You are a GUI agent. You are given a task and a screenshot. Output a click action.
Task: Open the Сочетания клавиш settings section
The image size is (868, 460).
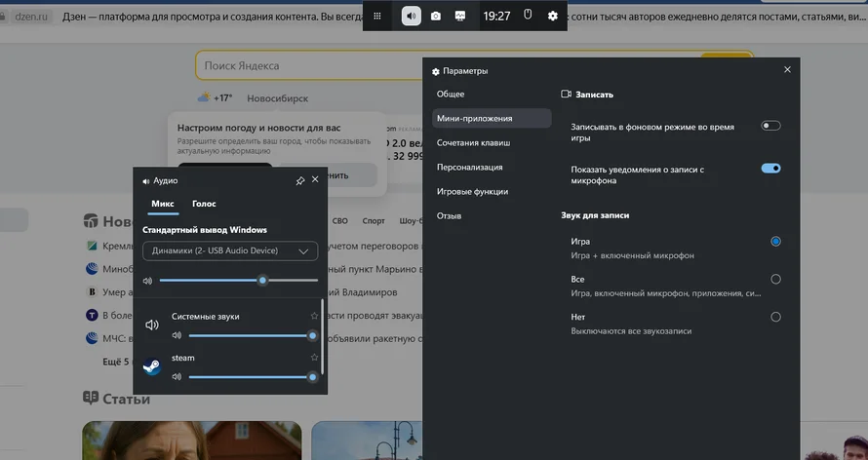(x=473, y=142)
